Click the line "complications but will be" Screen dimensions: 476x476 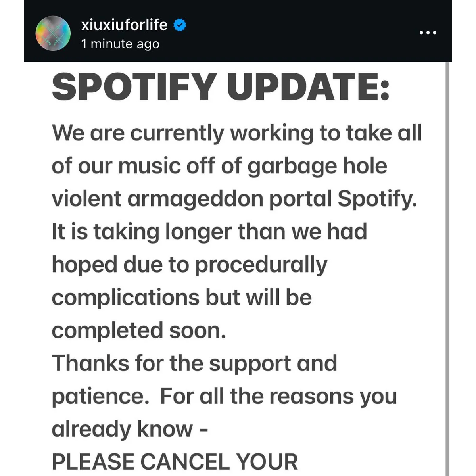pos(182,297)
